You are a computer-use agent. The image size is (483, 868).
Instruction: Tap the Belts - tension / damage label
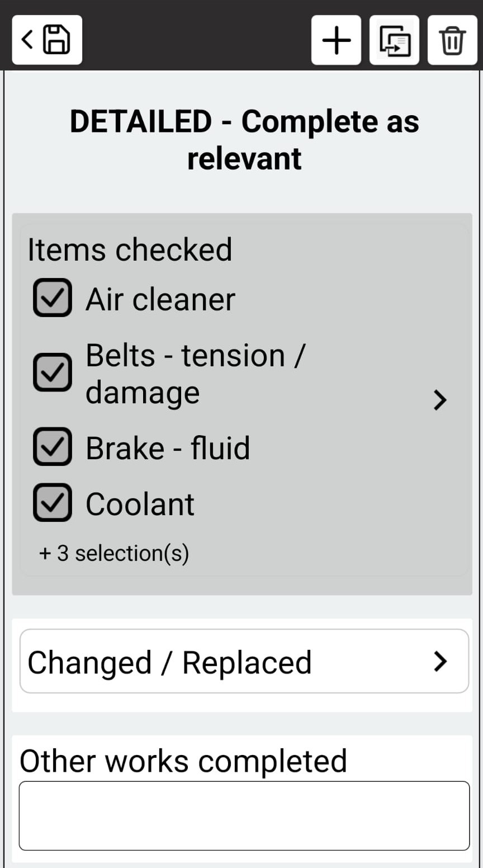pos(196,374)
